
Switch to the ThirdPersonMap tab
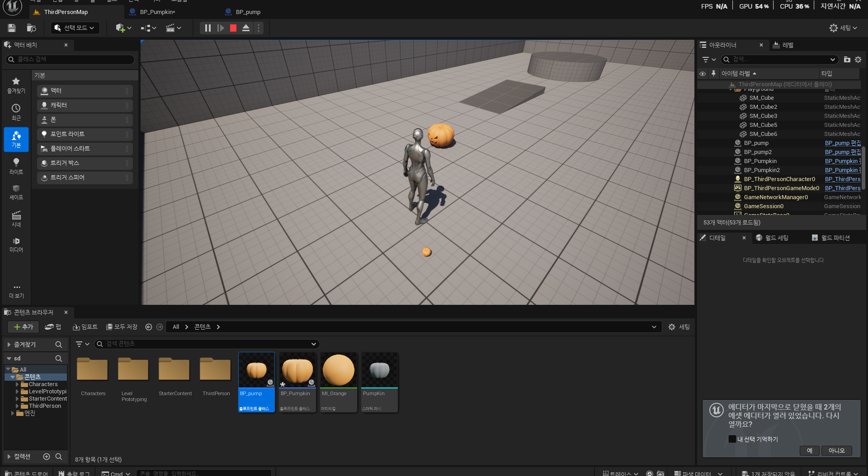tap(66, 12)
